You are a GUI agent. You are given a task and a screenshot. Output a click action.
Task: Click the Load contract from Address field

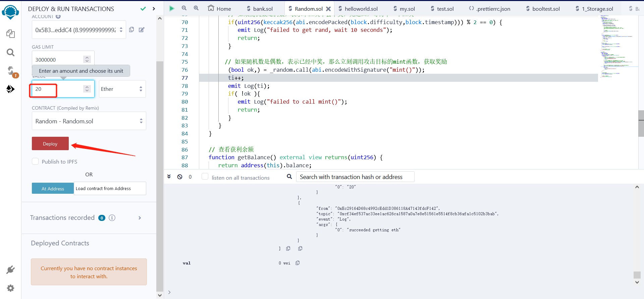click(x=110, y=188)
